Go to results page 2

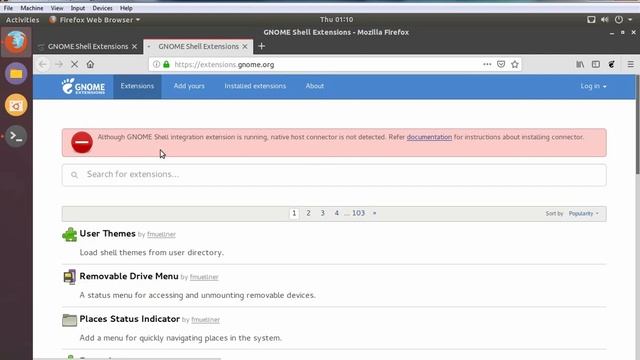[309, 213]
